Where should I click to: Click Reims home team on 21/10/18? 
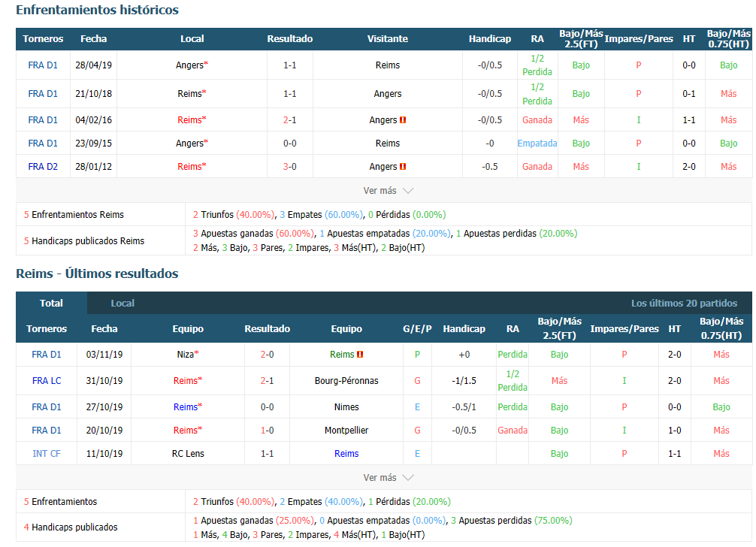pyautogui.click(x=189, y=93)
